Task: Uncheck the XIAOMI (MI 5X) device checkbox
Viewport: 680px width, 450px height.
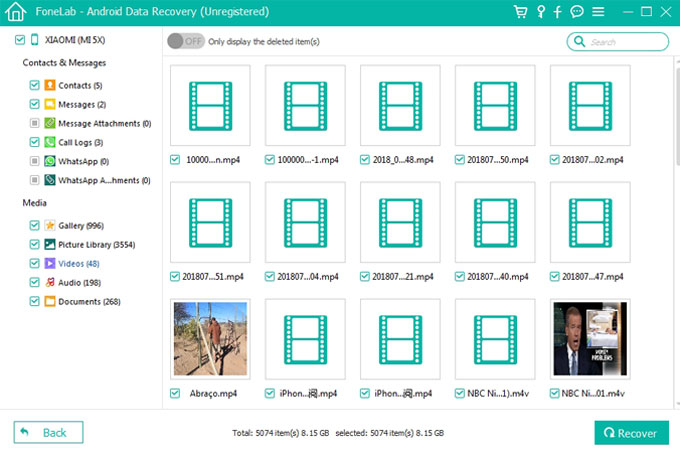Action: point(20,40)
